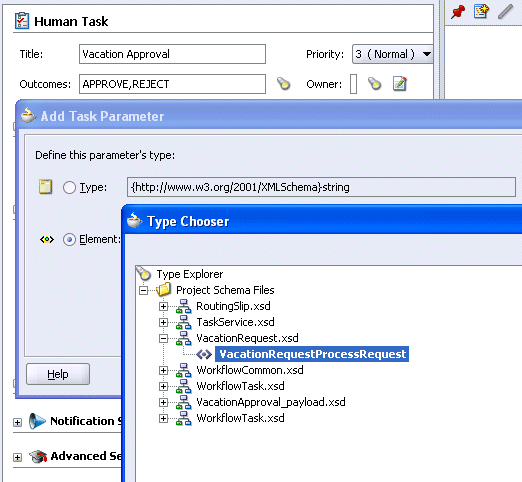
Task: Click RoutingSlip.xsd schema icon
Action: coord(184,306)
